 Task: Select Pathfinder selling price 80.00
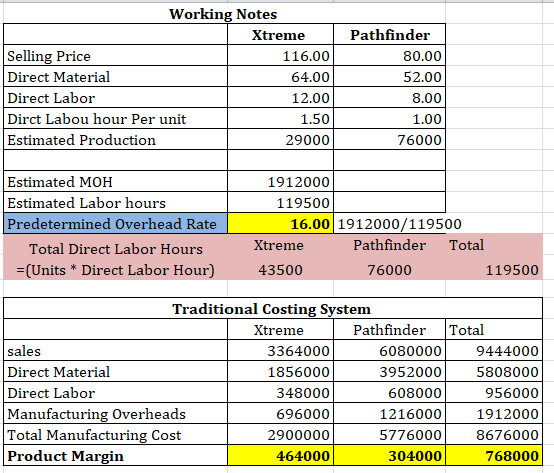click(389, 56)
